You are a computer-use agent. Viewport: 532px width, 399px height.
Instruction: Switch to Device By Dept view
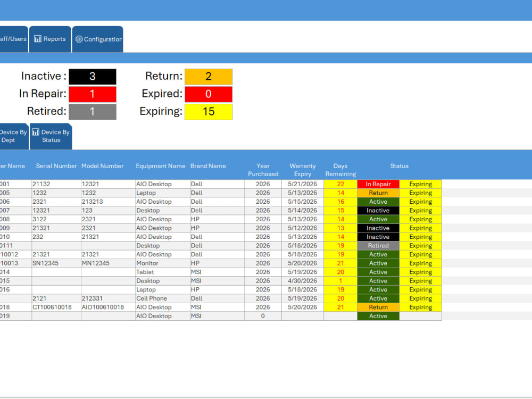pyautogui.click(x=14, y=136)
